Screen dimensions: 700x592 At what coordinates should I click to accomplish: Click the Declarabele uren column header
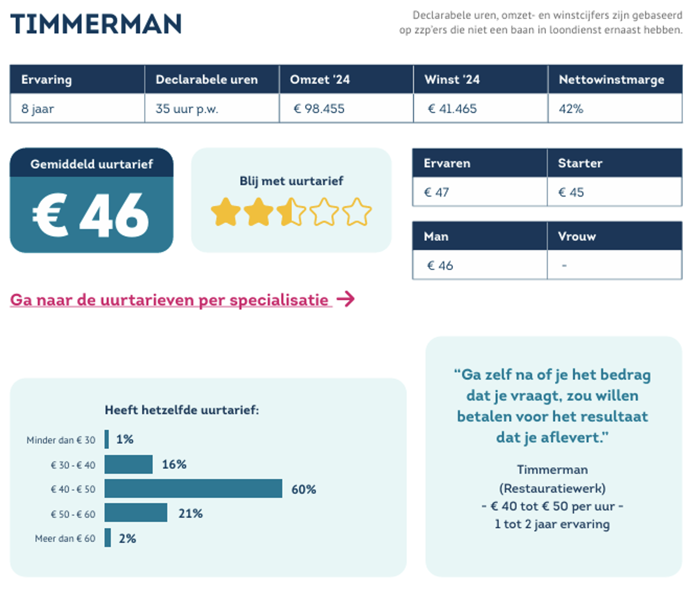pyautogui.click(x=212, y=80)
